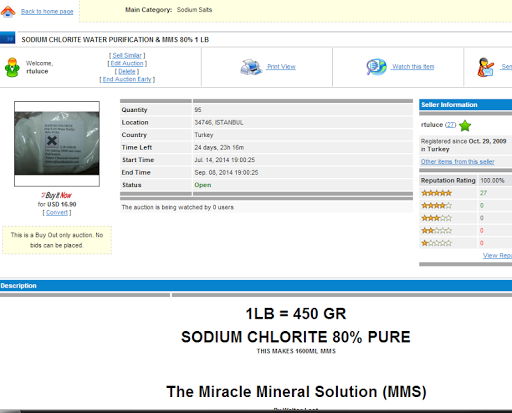Click the product photo thumbnail

57,144
